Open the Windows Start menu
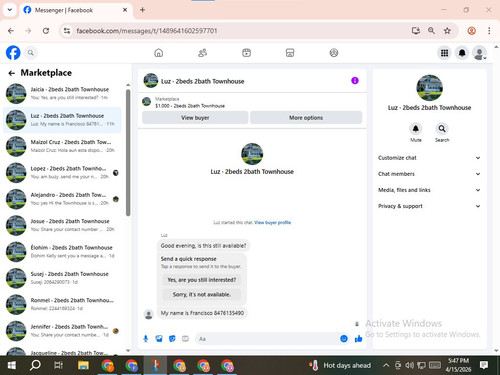Screen dimensions: 500x375 coord(12,365)
